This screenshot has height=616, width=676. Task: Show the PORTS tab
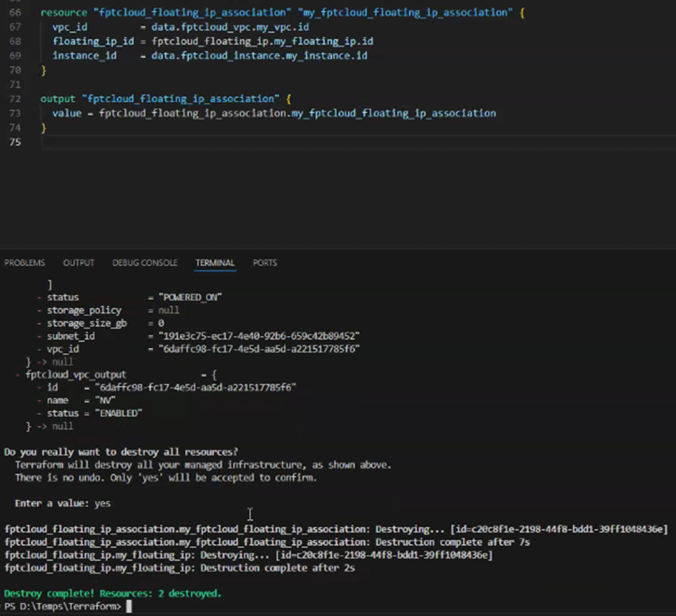coord(265,263)
